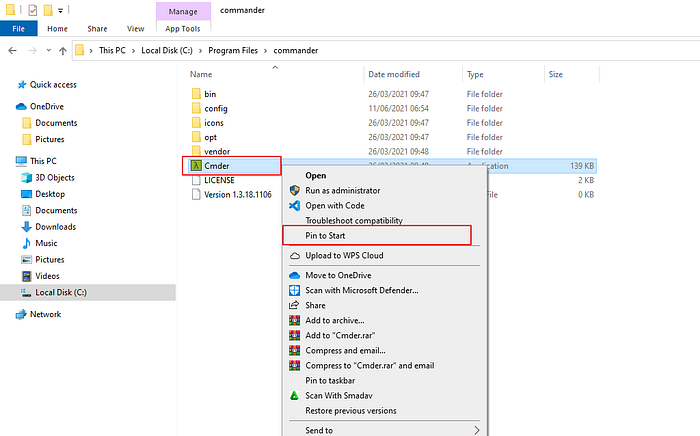This screenshot has height=436, width=700.
Task: Select This PC in the navigation pane
Action: [x=43, y=161]
